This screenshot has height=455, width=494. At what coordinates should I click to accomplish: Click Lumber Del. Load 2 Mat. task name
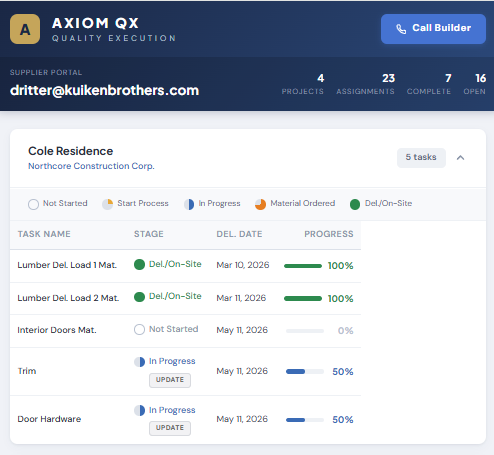[68, 298]
